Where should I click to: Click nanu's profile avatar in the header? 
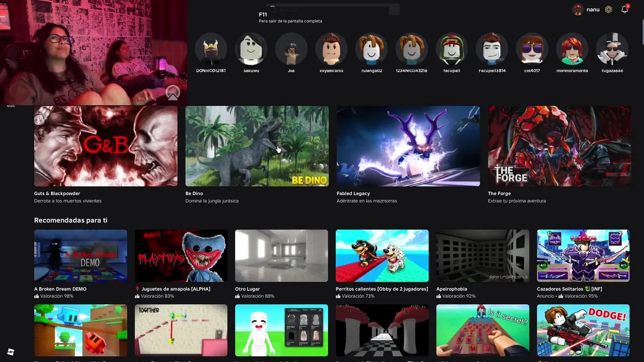[578, 10]
